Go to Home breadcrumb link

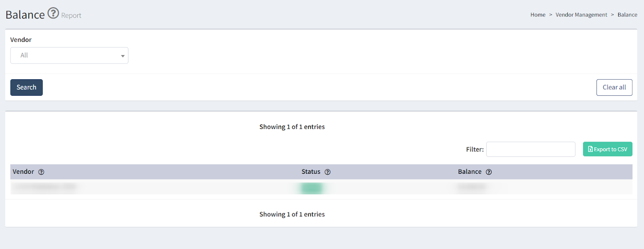point(538,15)
